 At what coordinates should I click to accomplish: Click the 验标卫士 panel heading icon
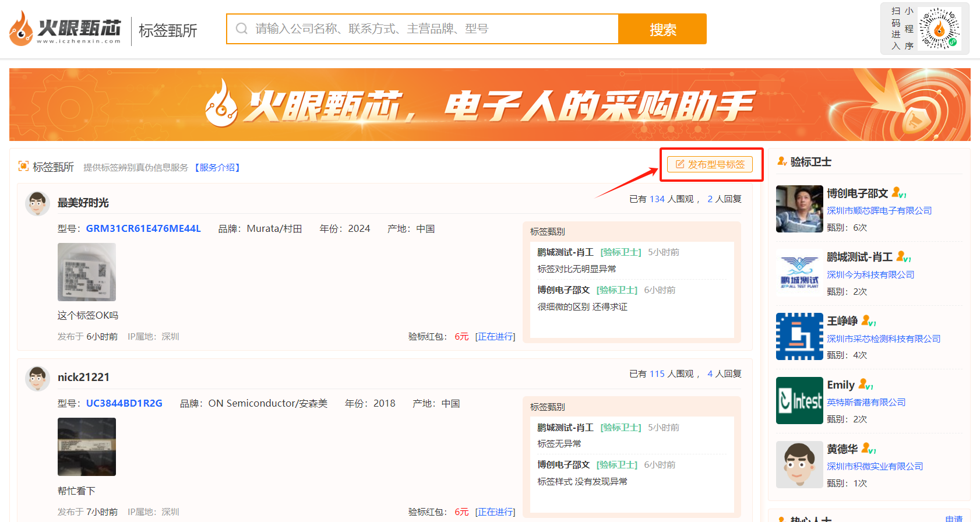(x=782, y=161)
